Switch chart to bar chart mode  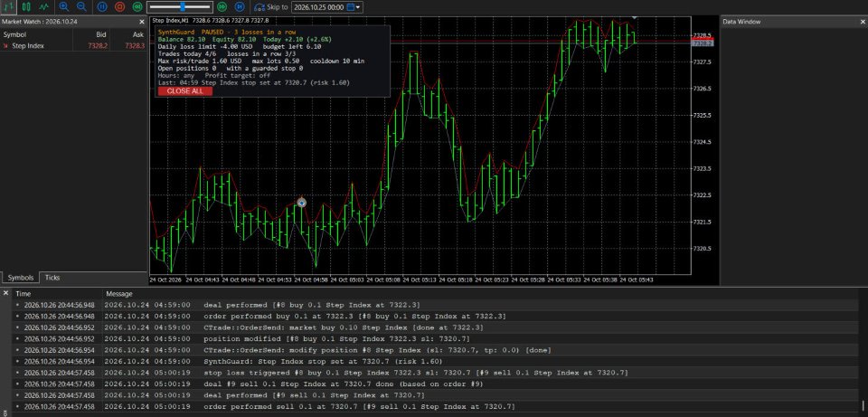[x=9, y=6]
